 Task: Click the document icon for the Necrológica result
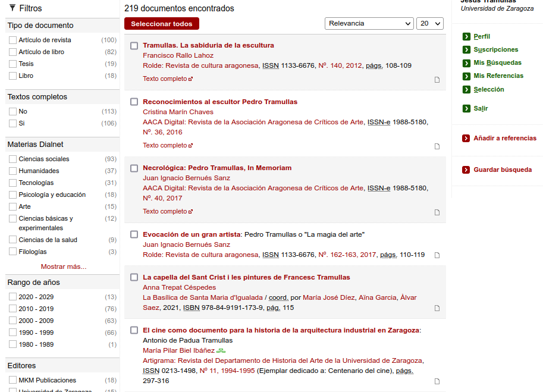point(437,212)
